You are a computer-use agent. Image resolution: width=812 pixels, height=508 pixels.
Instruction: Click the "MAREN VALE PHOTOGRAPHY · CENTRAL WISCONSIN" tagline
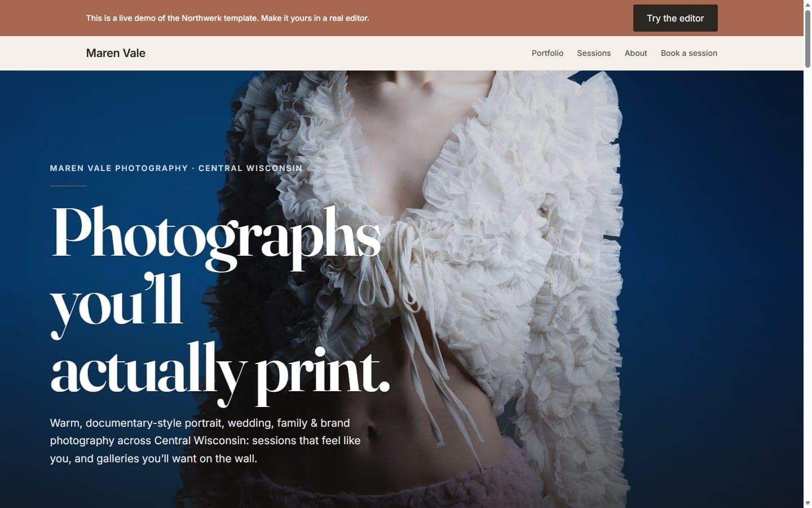point(176,168)
